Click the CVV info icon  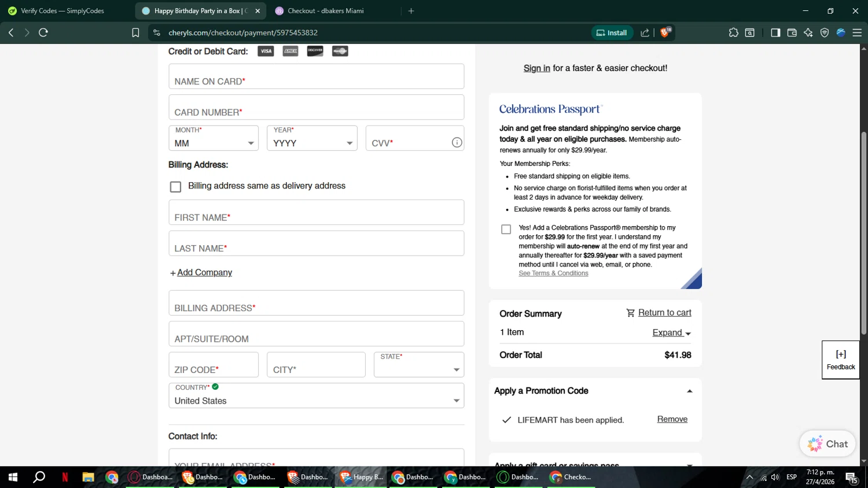pos(457,142)
